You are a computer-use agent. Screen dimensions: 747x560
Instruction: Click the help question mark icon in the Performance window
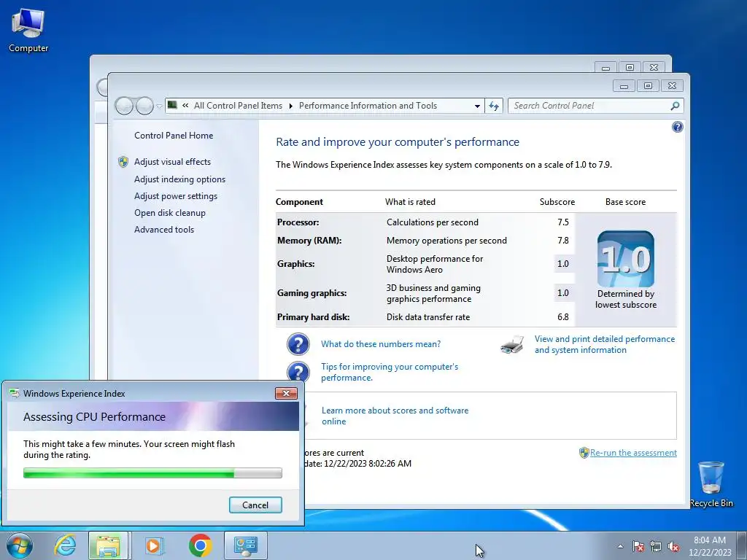pos(678,127)
